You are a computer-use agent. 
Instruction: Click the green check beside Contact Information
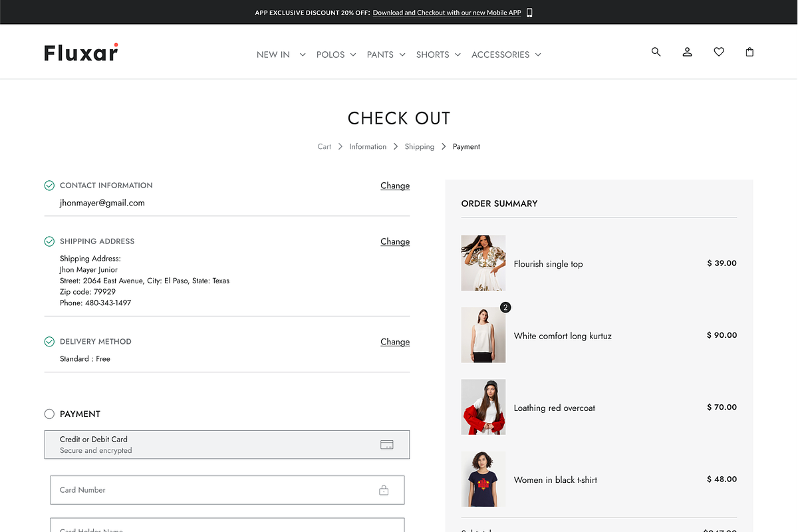[49, 186]
